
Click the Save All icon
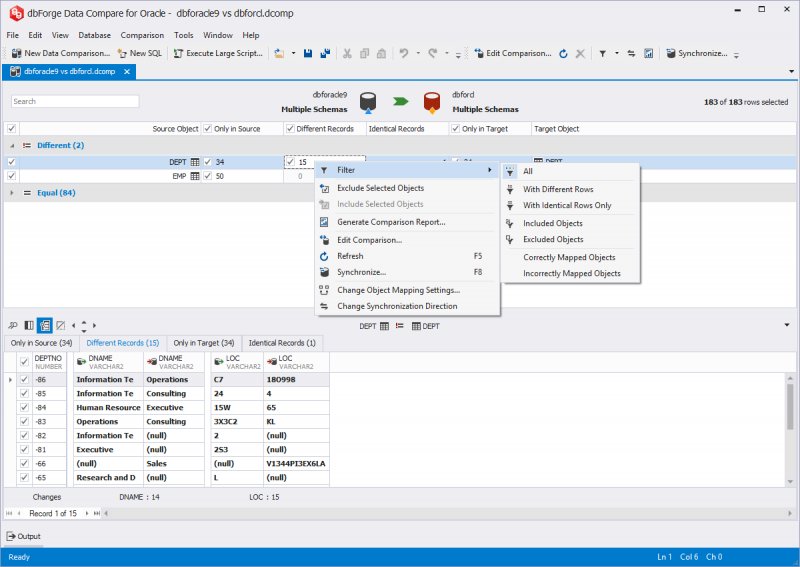pos(325,53)
